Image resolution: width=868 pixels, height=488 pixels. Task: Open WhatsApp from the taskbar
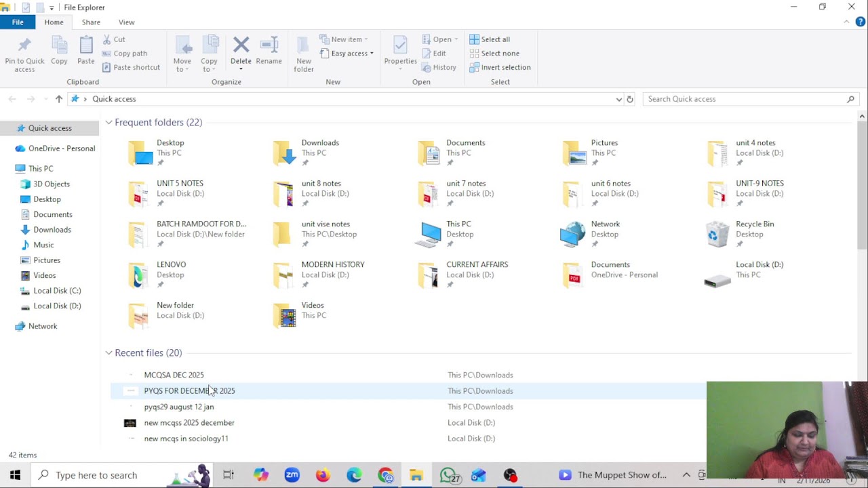click(x=449, y=475)
